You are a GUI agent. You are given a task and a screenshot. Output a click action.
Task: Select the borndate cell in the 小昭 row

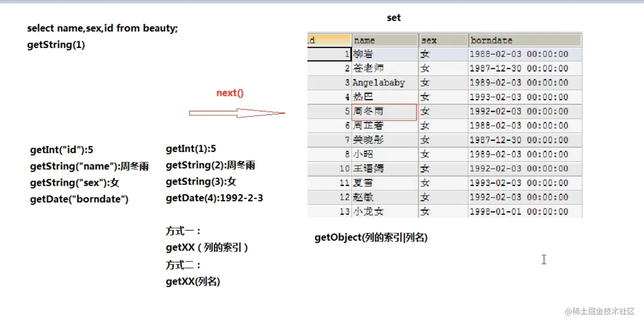(x=525, y=154)
